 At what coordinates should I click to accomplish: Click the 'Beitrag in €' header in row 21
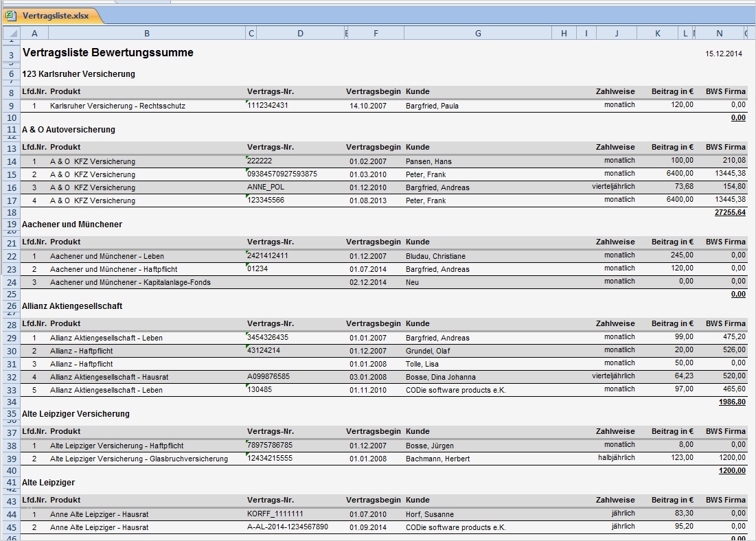pos(673,242)
